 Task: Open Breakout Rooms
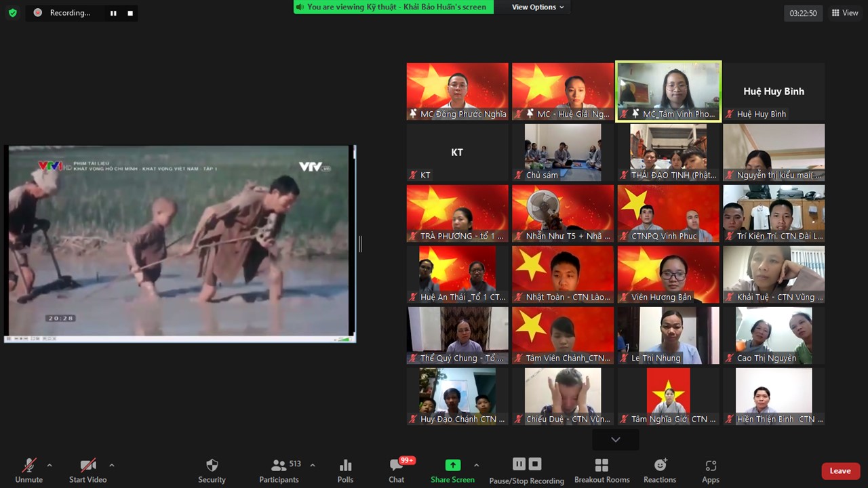click(601, 470)
